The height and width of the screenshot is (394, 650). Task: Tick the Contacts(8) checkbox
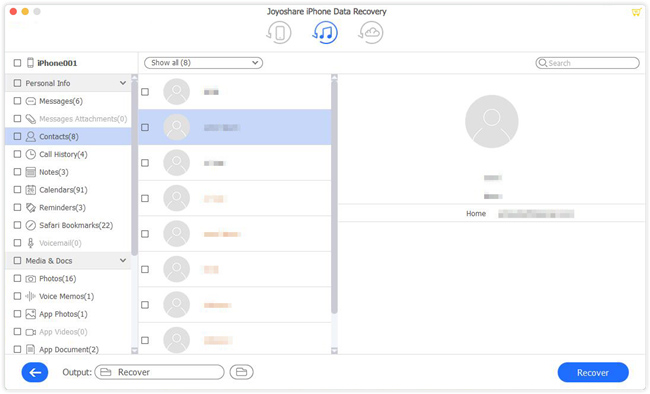click(17, 136)
